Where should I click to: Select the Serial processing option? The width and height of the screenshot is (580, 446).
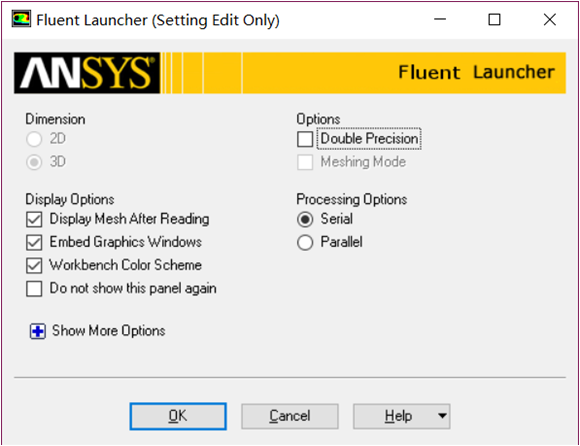tap(305, 219)
